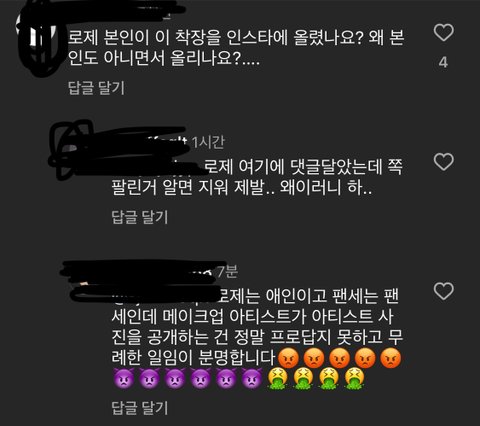480x426 pixels.
Task: Click the row of purple devil emojis
Action: pyautogui.click(x=188, y=379)
